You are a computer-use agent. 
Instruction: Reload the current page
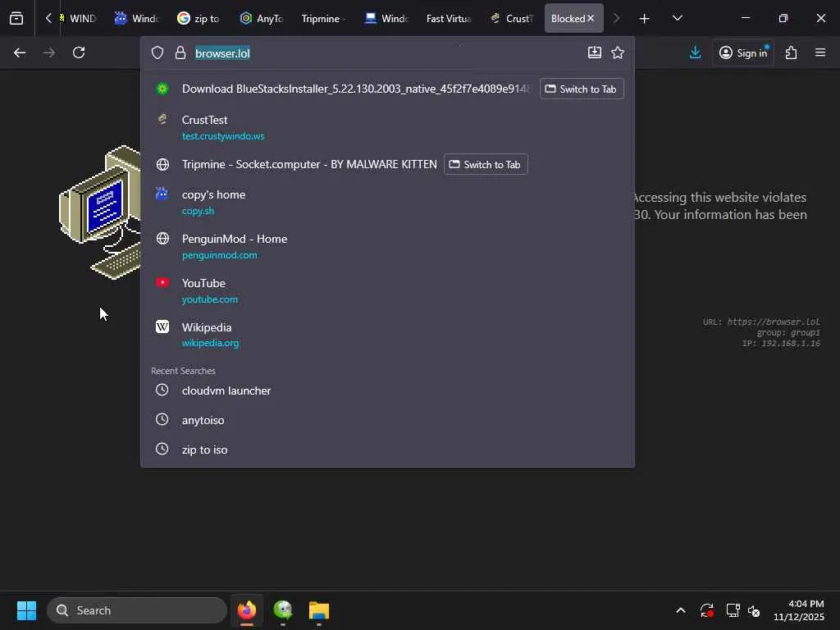pos(79,52)
